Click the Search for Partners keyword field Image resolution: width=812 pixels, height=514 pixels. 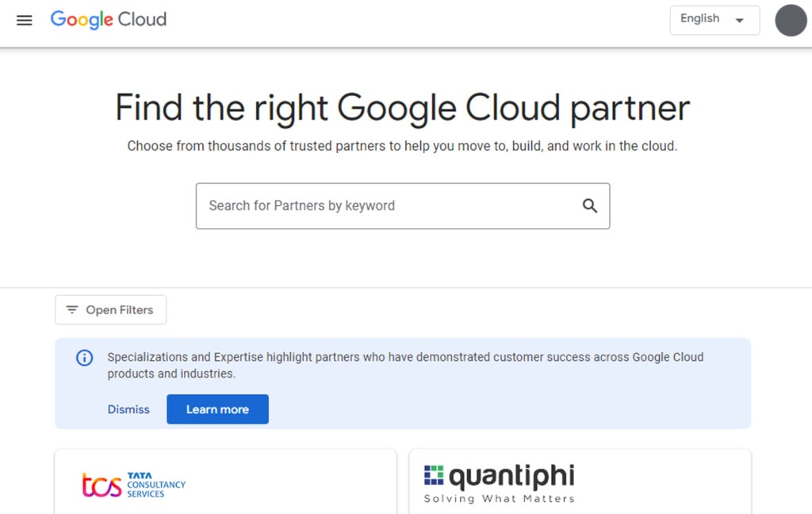402,205
